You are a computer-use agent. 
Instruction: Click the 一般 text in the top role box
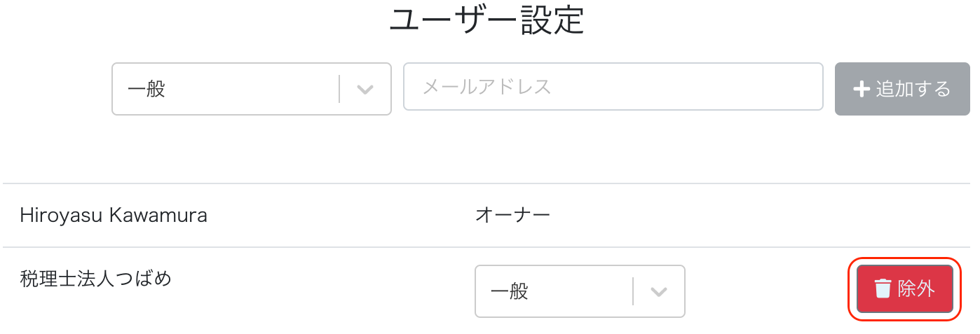(147, 89)
